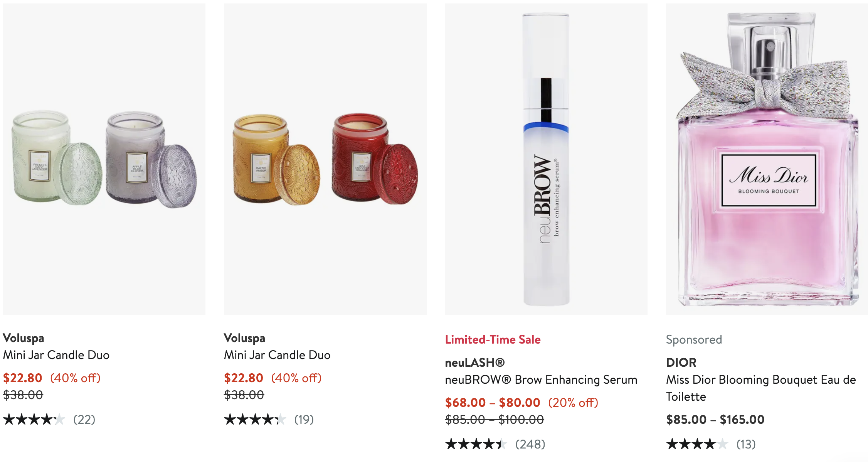Click the (13) review count for Dior

pyautogui.click(x=746, y=444)
